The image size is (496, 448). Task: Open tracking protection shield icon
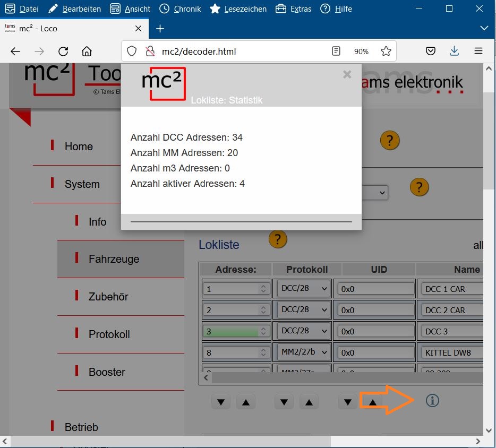click(132, 51)
